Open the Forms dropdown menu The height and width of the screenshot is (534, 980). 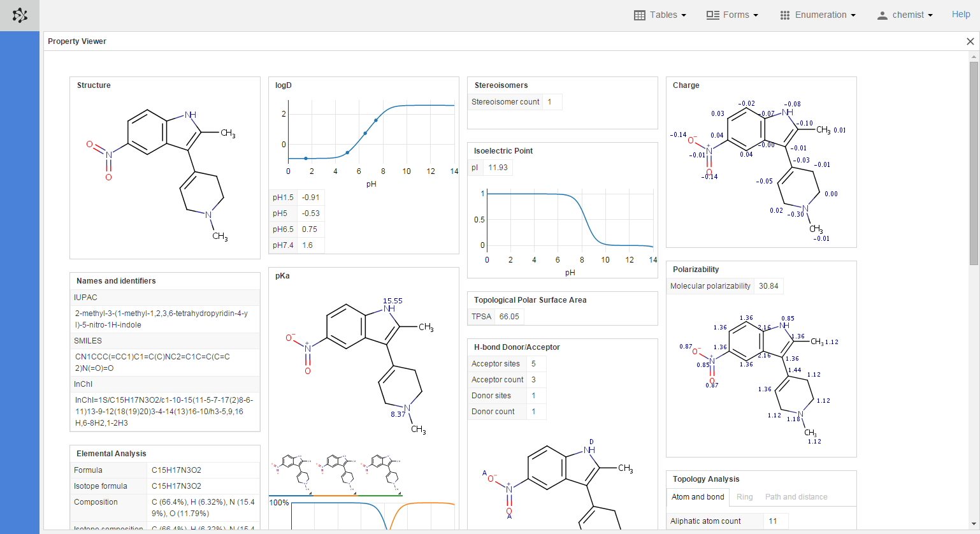tap(732, 15)
